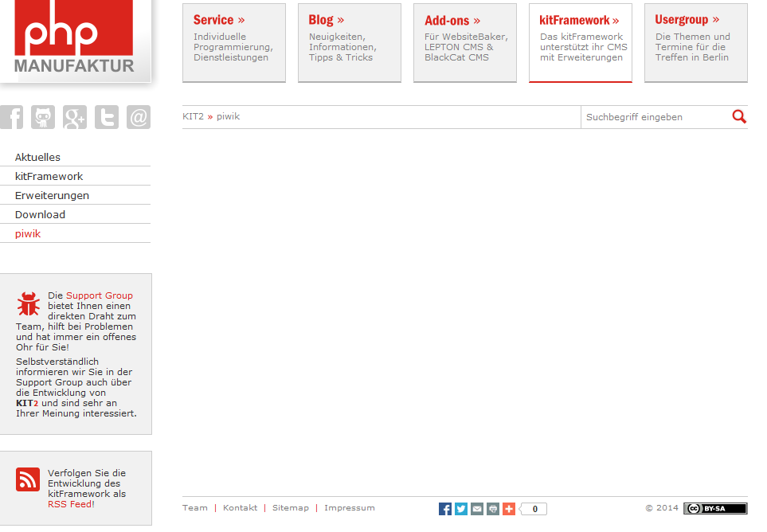Viewport: 767px width, 532px height.
Task: Click the footer print icon
Action: [493, 509]
